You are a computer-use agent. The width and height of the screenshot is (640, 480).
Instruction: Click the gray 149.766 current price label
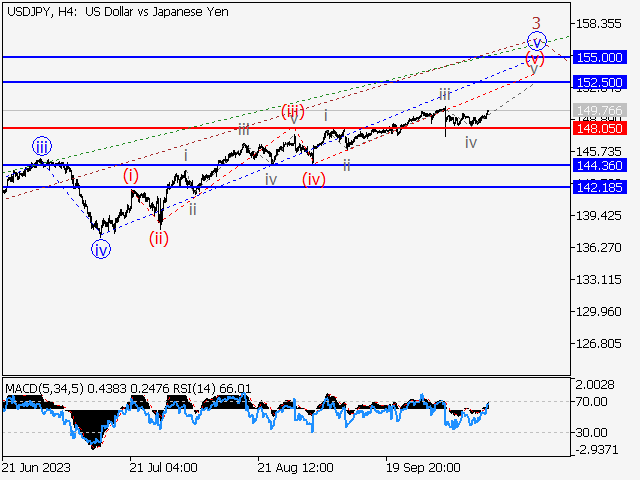coord(600,110)
